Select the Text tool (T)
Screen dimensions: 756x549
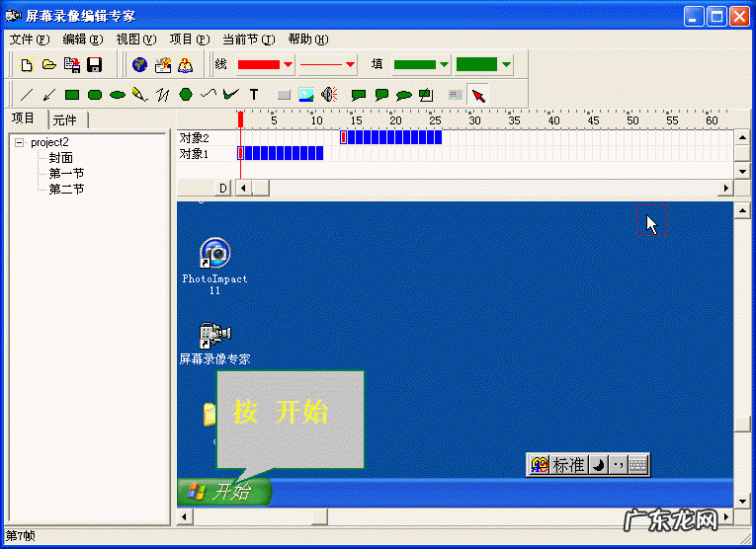point(254,95)
